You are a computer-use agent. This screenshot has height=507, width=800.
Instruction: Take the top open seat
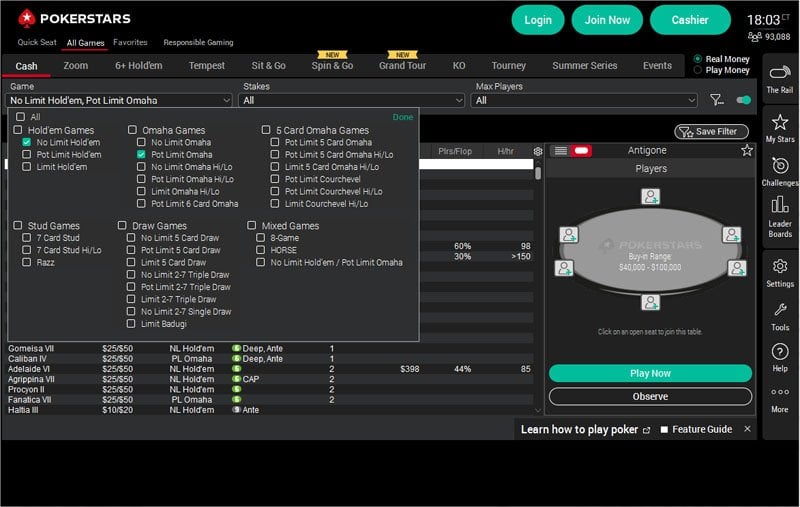pos(651,196)
